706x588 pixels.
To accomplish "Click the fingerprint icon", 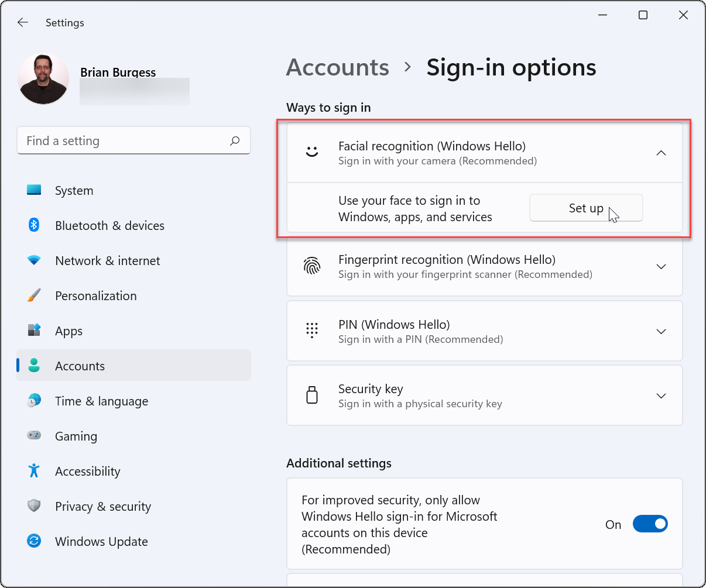I will coord(312,266).
